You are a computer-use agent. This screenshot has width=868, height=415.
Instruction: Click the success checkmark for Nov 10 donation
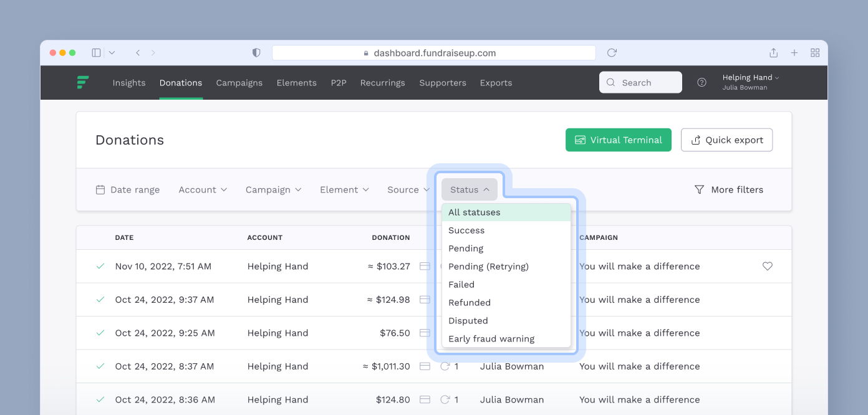[100, 266]
